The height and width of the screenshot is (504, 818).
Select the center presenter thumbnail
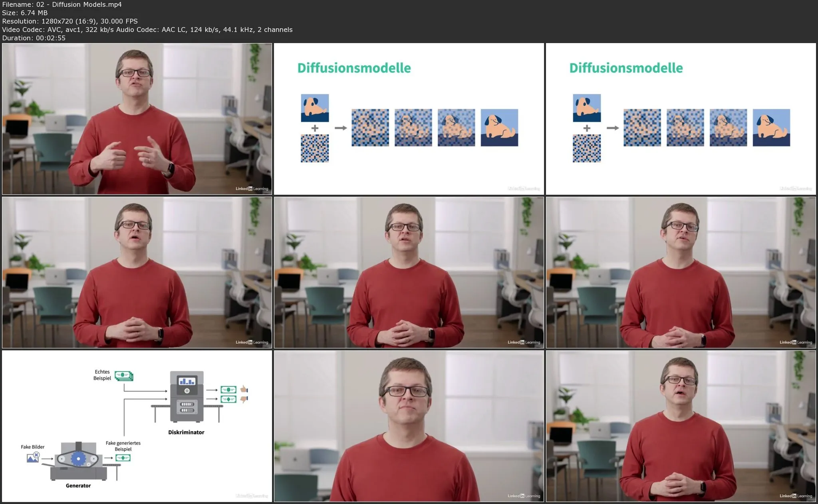click(x=409, y=273)
